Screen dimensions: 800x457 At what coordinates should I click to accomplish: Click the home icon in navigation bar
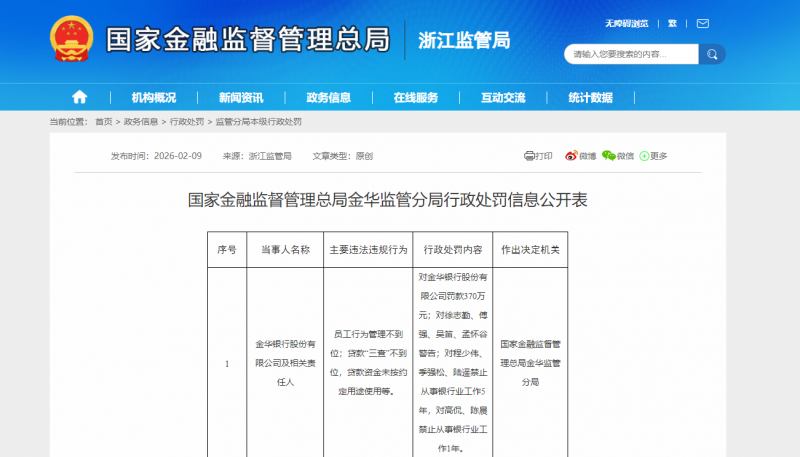79,97
